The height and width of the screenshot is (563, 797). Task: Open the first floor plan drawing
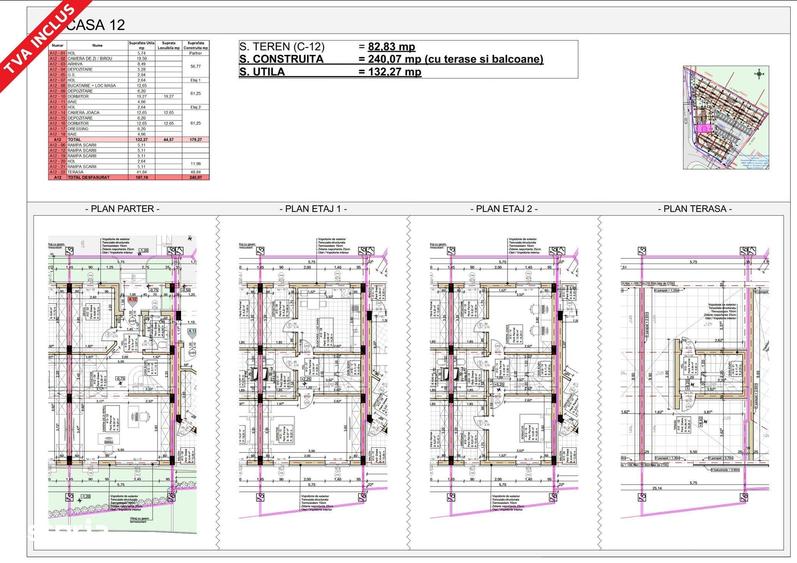(313, 379)
